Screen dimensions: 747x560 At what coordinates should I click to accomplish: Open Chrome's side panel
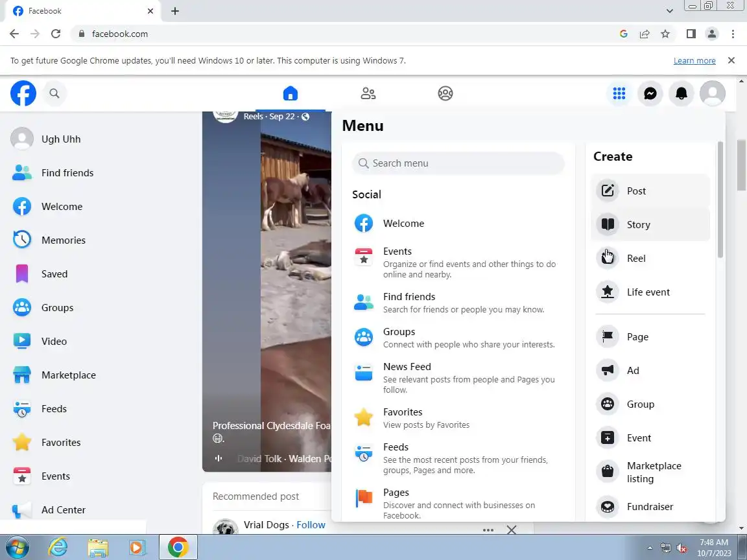click(x=691, y=34)
